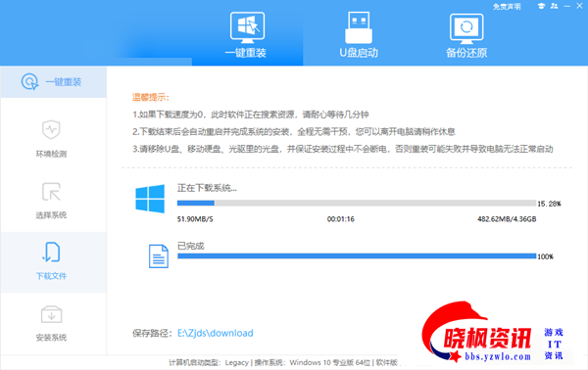The image size is (588, 370).
Task: Select the 一键重装 sidebar header item
Action: click(x=53, y=82)
